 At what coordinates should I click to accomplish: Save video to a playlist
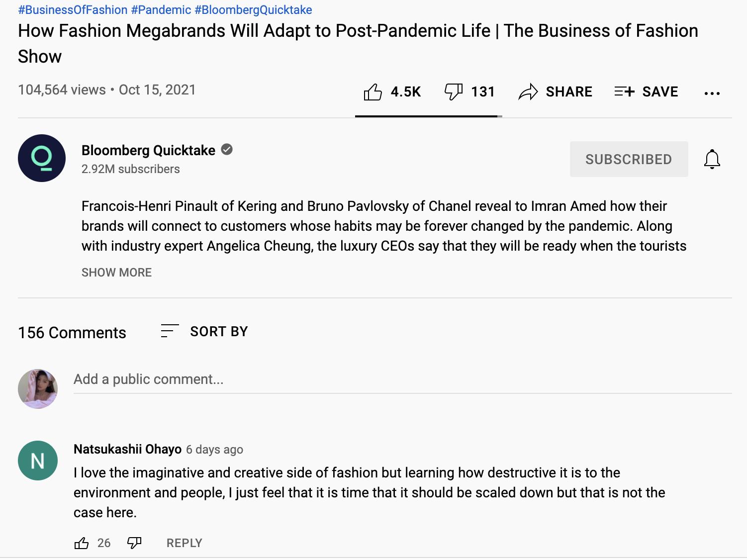pos(646,92)
